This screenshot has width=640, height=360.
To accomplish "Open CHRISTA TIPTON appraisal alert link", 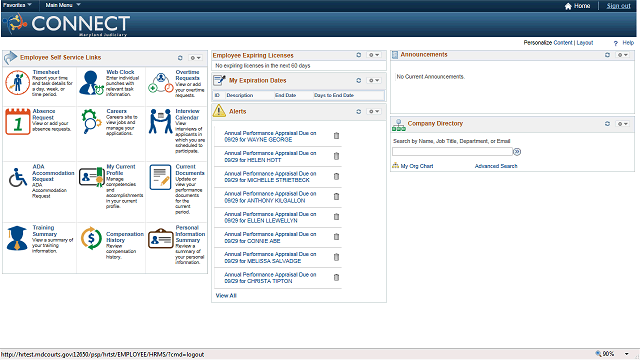I will pos(270,278).
